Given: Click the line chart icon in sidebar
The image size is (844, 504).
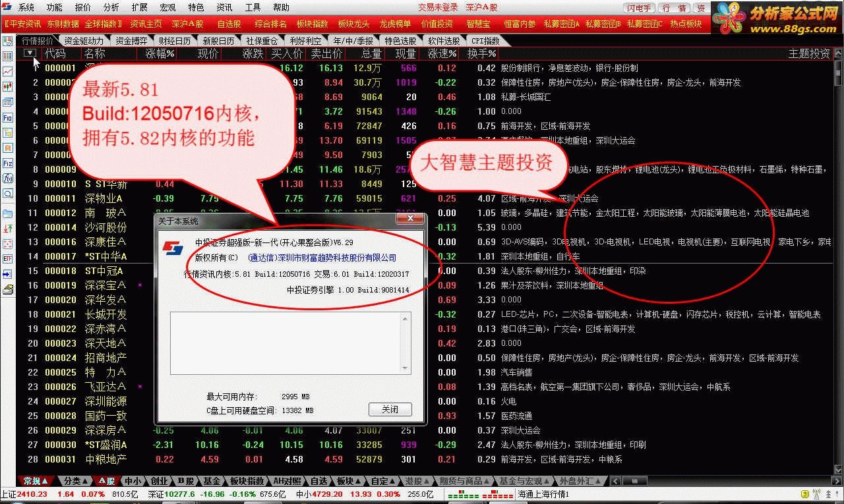Looking at the screenshot, I should [x=7, y=71].
